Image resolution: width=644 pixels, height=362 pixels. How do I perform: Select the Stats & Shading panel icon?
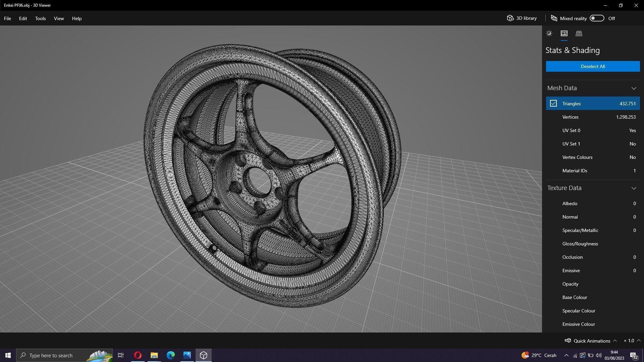point(564,34)
